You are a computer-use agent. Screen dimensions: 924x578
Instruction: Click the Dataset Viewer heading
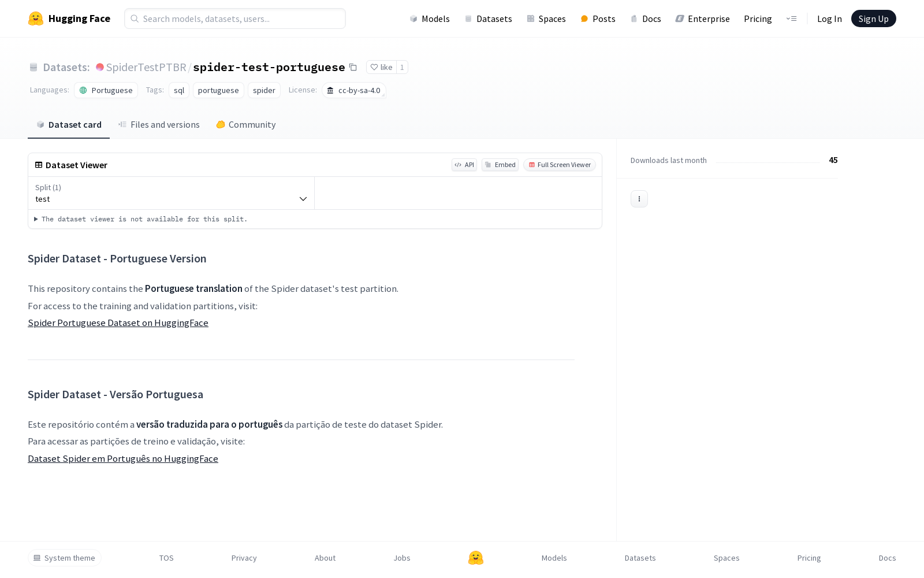[x=76, y=165]
